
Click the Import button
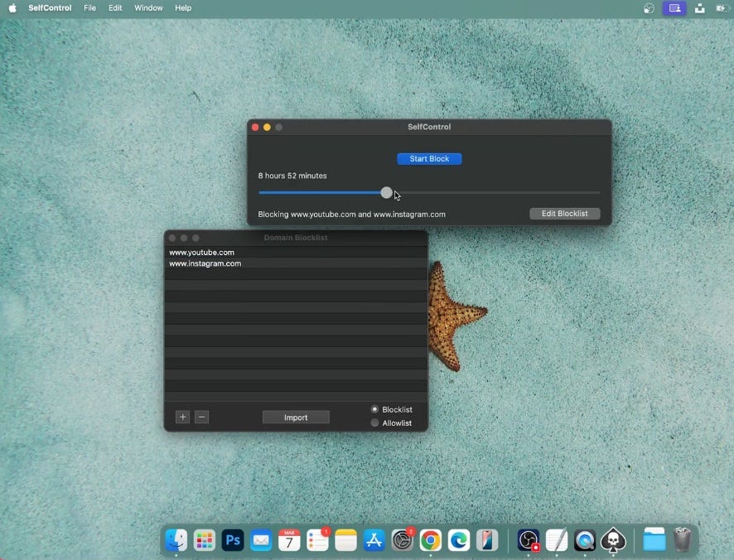point(296,418)
